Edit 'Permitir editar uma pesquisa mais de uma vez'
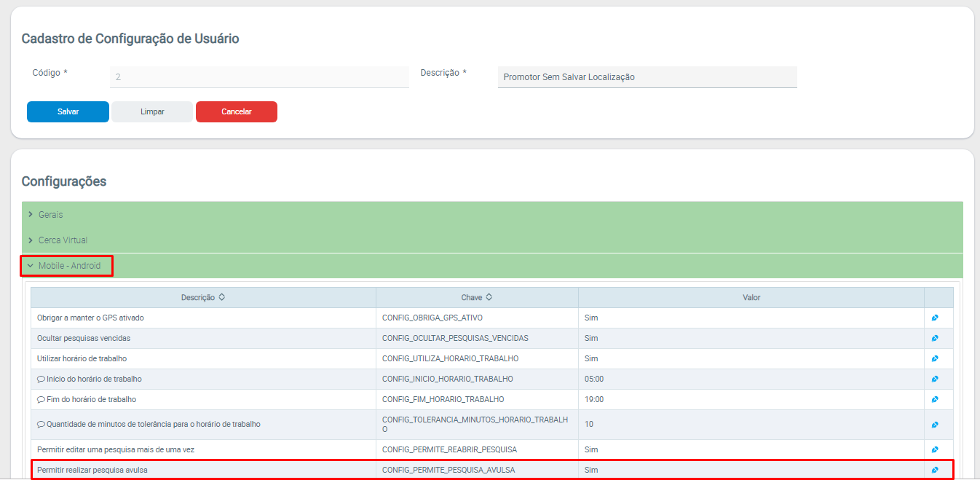This screenshot has height=480, width=980. coord(935,450)
